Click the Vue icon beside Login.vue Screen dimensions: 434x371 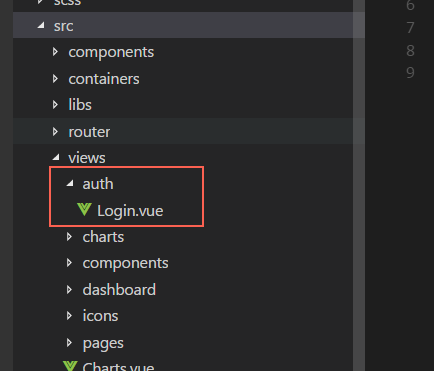point(84,210)
